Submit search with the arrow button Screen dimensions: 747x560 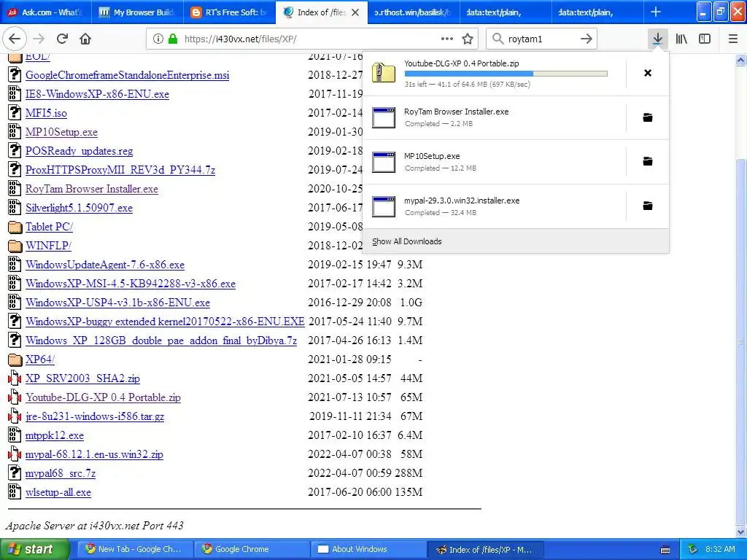point(587,39)
